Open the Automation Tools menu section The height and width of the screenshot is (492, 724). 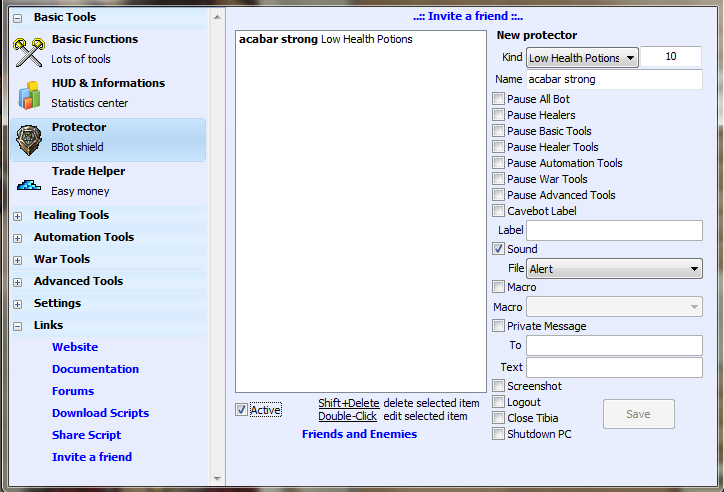click(84, 237)
